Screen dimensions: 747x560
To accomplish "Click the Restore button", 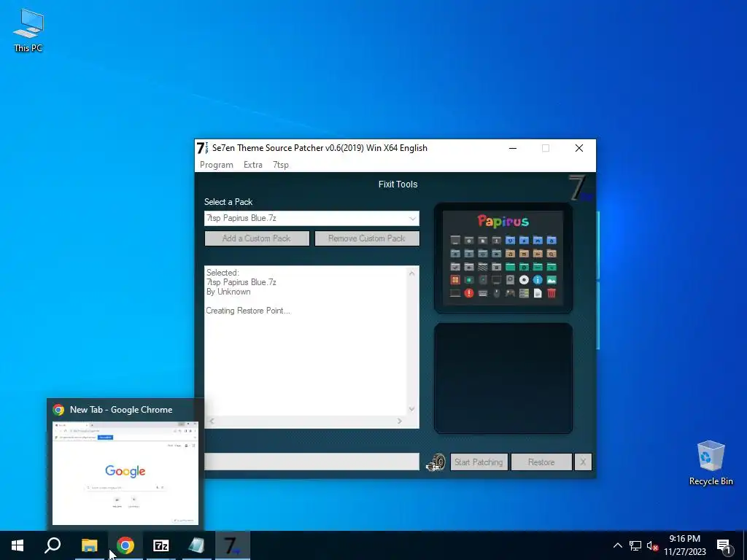I will (541, 462).
